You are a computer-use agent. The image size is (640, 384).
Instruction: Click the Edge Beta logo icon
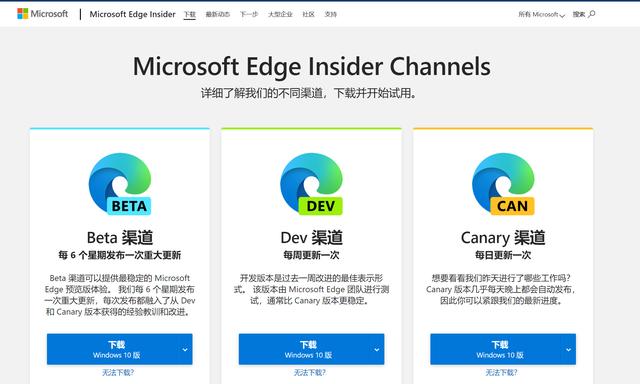tap(120, 184)
